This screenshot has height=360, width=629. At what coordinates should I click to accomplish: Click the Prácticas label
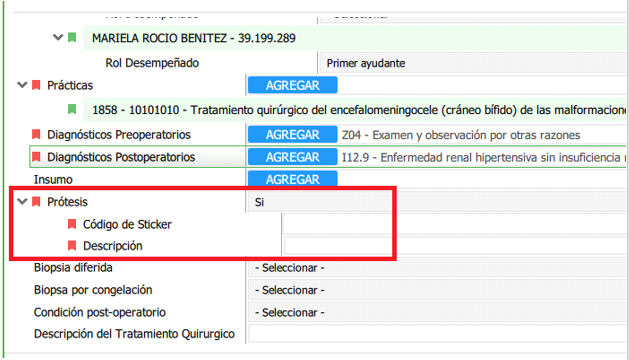[70, 85]
